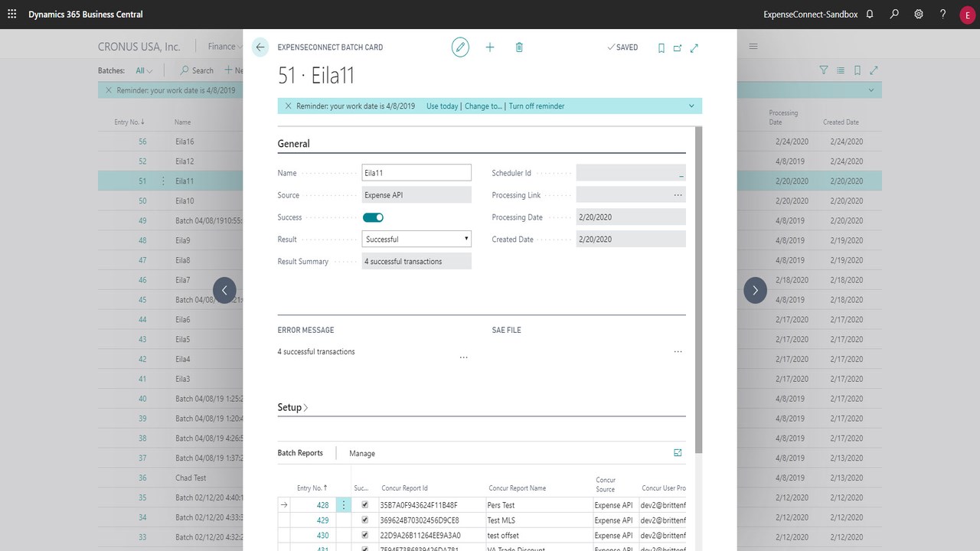
Task: Click the pencil icon to edit the batch card
Action: pyautogui.click(x=460, y=47)
